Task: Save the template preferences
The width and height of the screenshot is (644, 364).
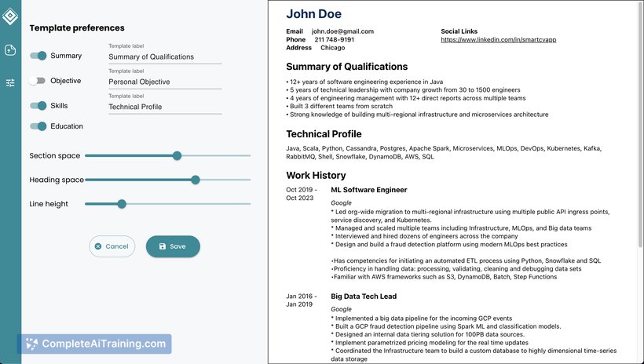Action: click(x=173, y=246)
